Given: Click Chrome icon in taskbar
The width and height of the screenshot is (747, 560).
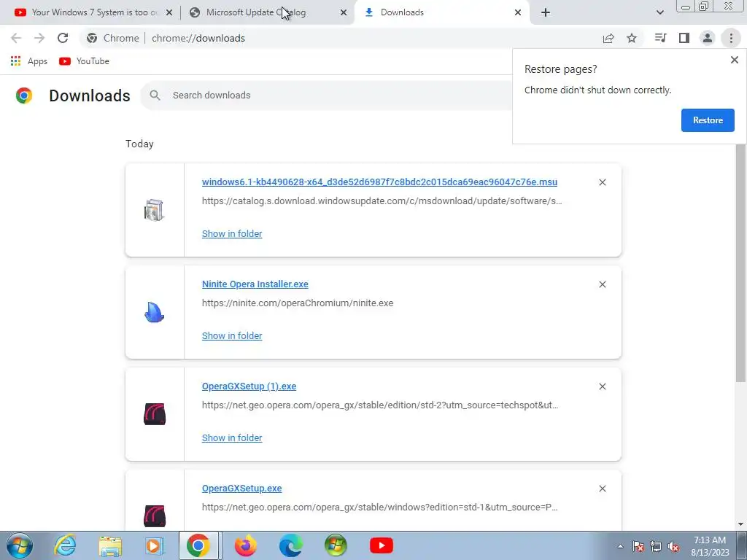Looking at the screenshot, I should coord(198,545).
